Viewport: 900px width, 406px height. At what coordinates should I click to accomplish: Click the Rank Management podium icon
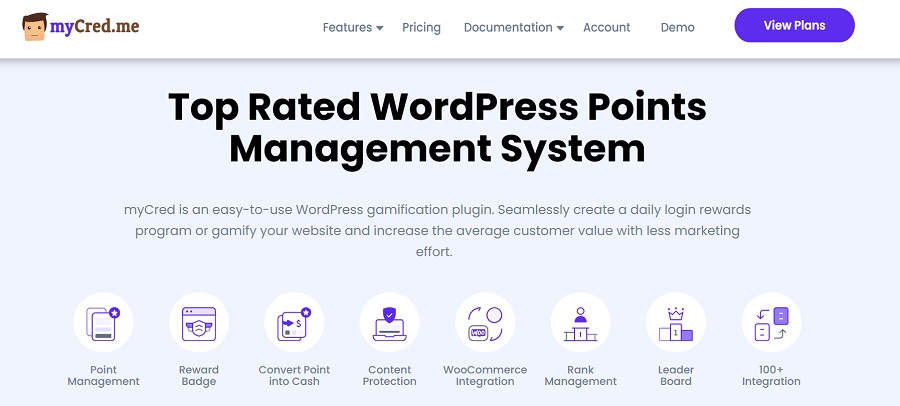(x=580, y=322)
